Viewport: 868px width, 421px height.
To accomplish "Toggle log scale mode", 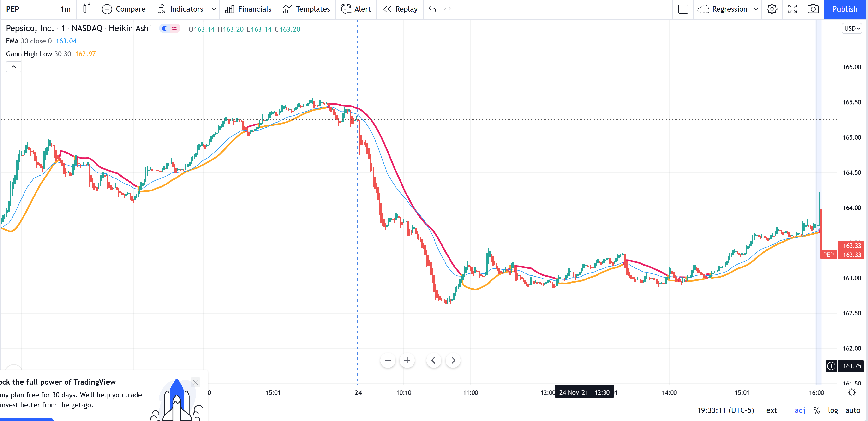I will (833, 410).
